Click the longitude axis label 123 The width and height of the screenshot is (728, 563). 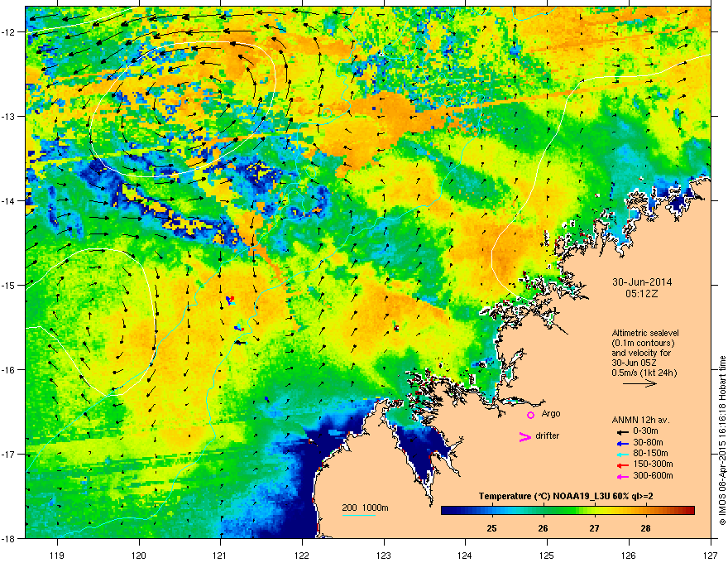click(x=384, y=555)
